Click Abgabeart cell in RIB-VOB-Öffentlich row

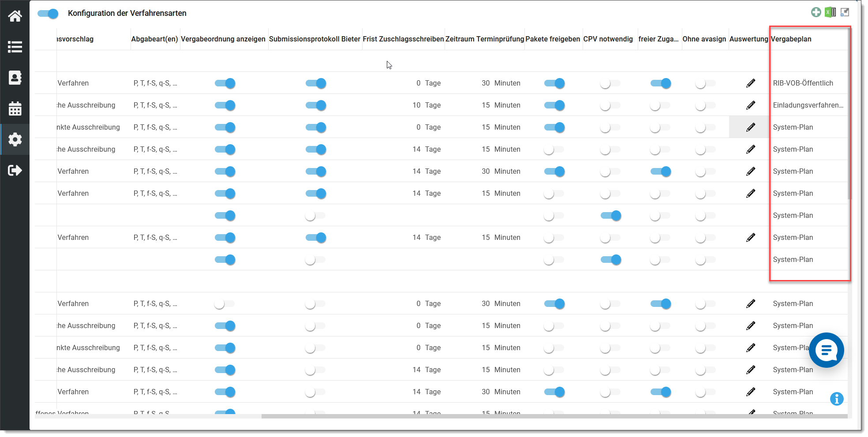155,83
